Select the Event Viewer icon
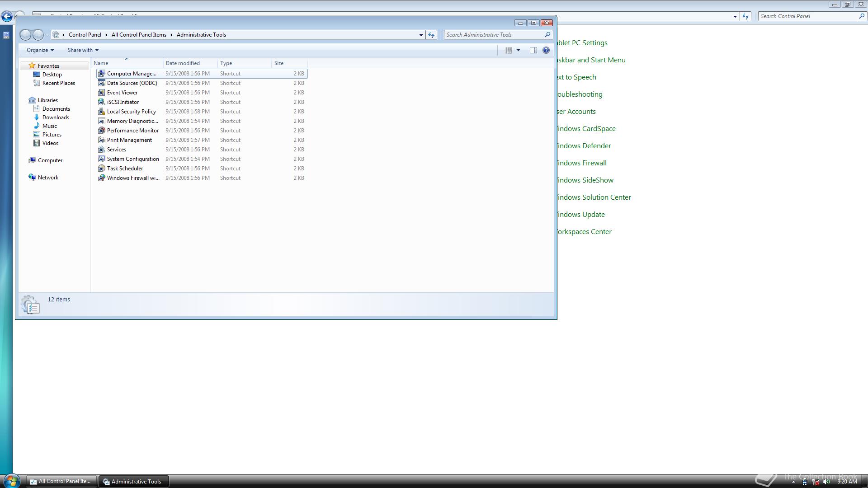 (102, 93)
